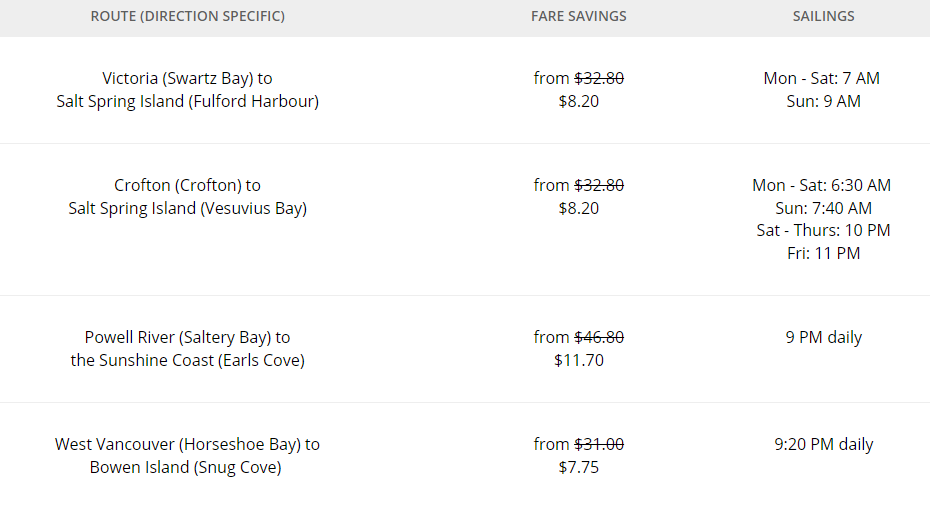Viewport: 930px width, 508px height.
Task: Click the 9 PM daily sailing
Action: click(823, 337)
